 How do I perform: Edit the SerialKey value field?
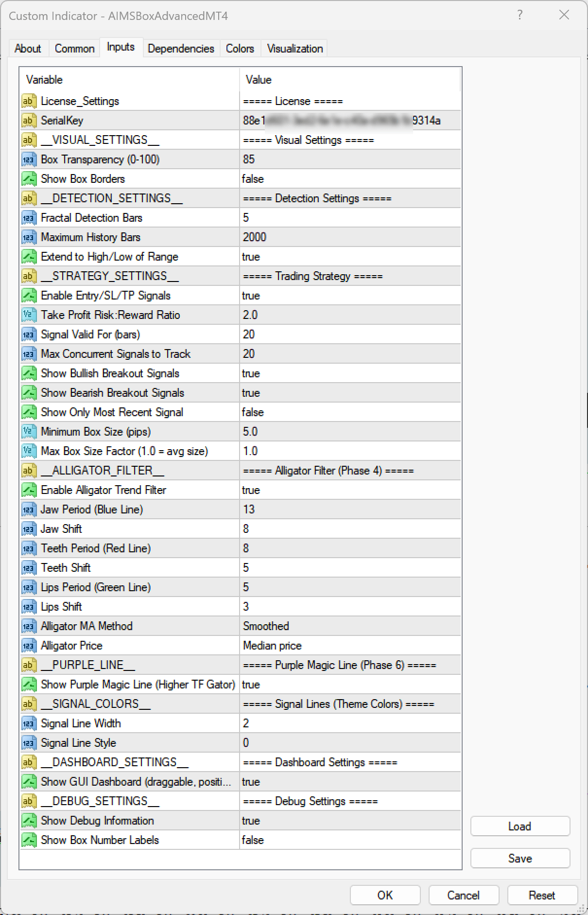click(x=350, y=121)
